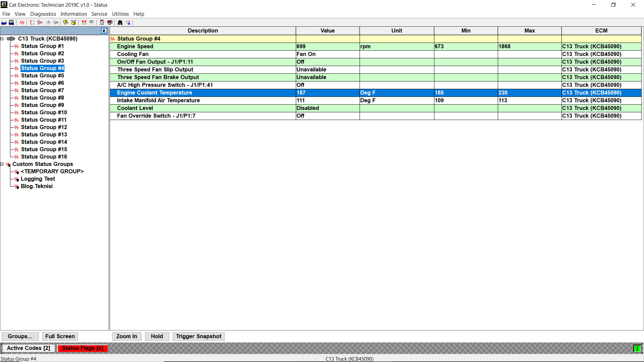Open Active Diagnostic Codes stethoscope icon

[32, 22]
